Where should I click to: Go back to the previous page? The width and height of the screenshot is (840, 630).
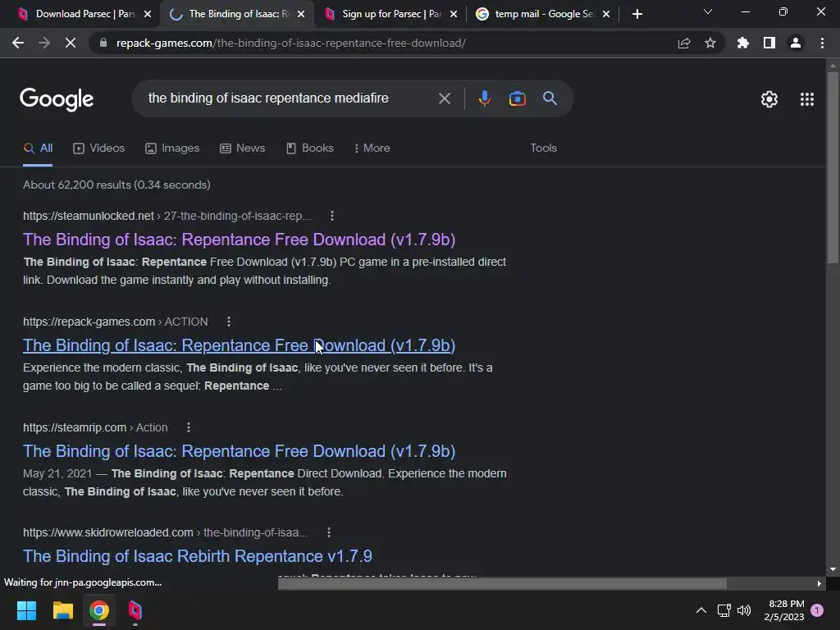[18, 43]
